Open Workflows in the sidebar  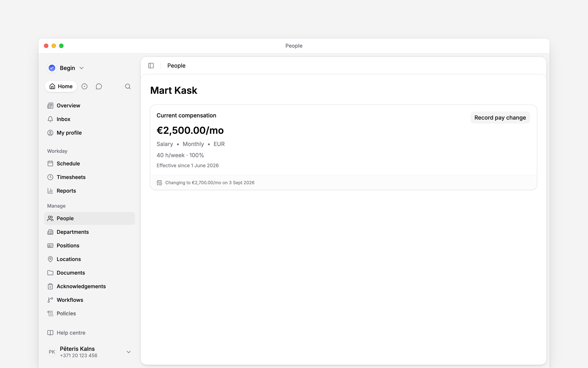coord(89,300)
